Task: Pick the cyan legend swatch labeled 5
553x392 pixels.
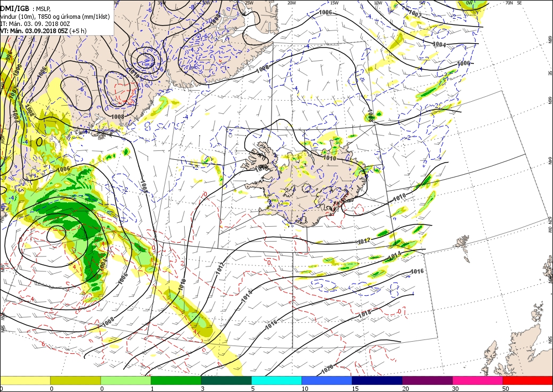Action: [x=276, y=380]
